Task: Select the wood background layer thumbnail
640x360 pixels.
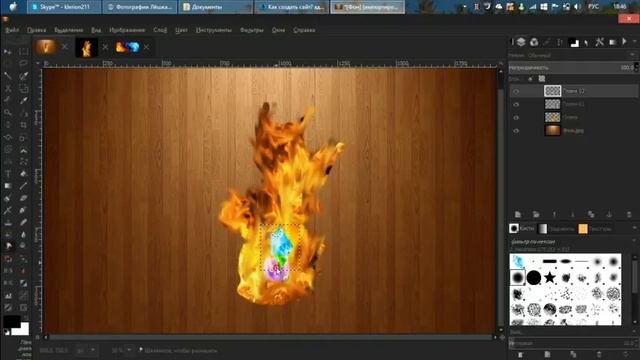Action: [553, 130]
